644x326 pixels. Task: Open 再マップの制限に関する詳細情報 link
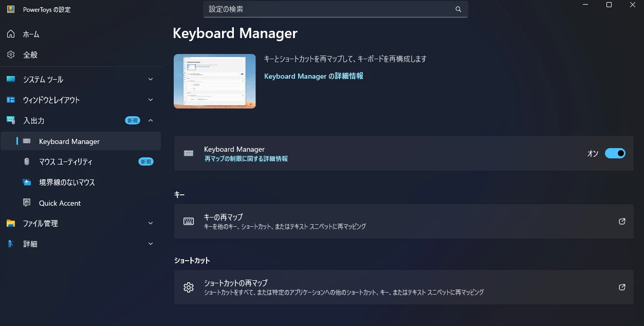click(246, 159)
